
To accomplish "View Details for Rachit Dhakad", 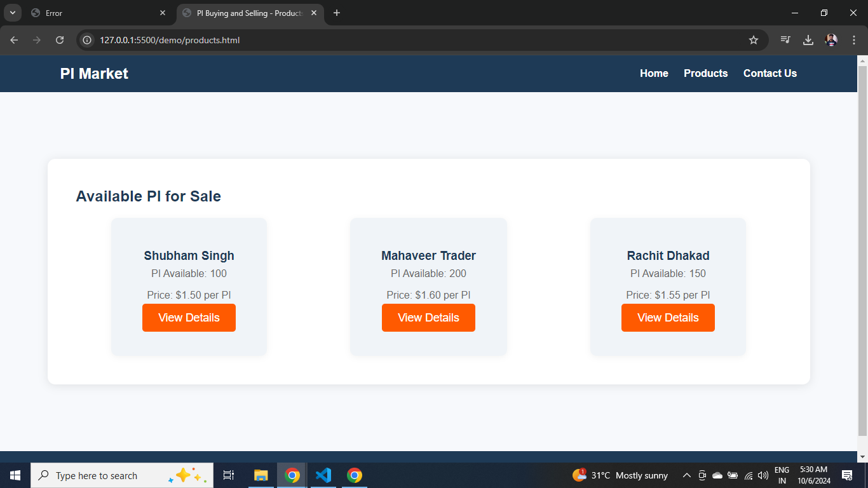I will [x=668, y=318].
